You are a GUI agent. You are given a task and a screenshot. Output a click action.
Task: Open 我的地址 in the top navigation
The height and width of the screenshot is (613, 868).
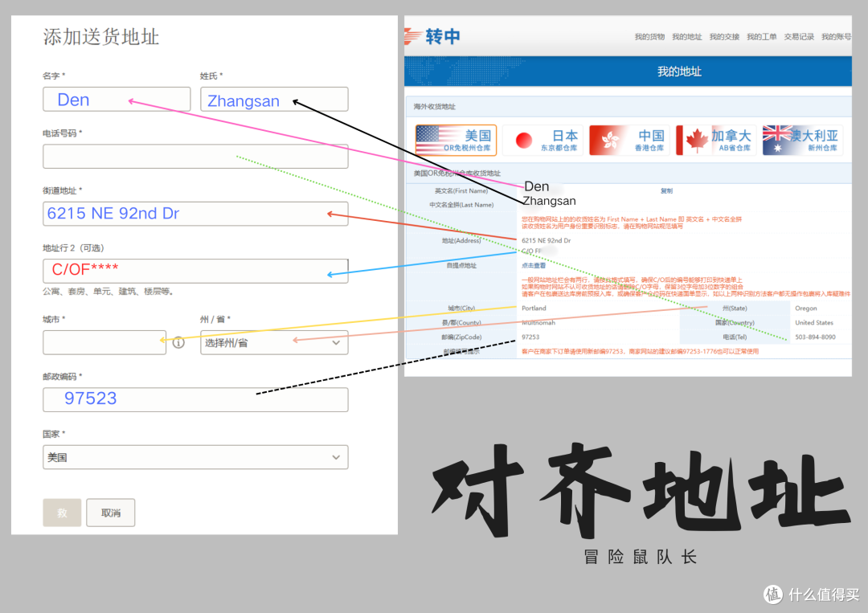[x=686, y=37]
